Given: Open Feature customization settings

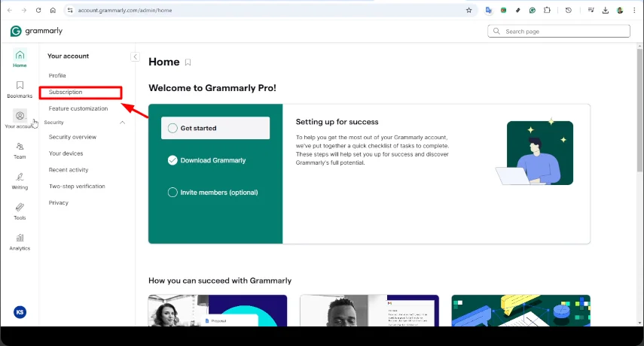Looking at the screenshot, I should click(x=78, y=108).
